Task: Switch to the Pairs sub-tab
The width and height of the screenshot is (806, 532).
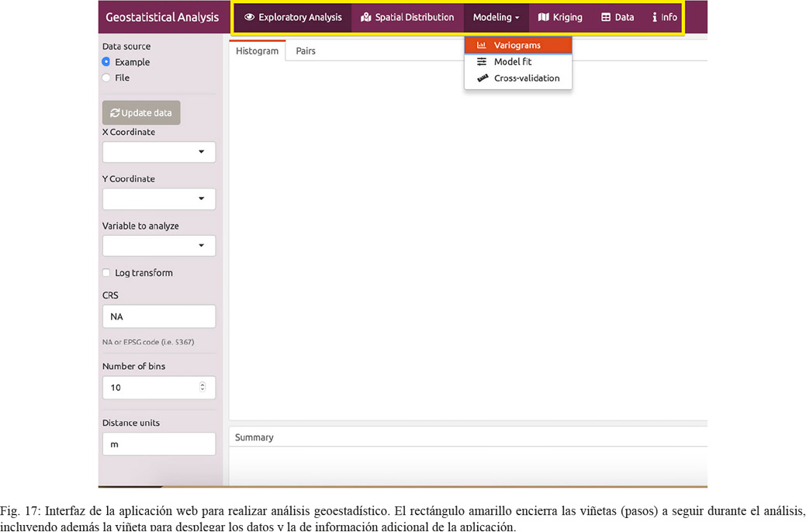Action: coord(306,51)
